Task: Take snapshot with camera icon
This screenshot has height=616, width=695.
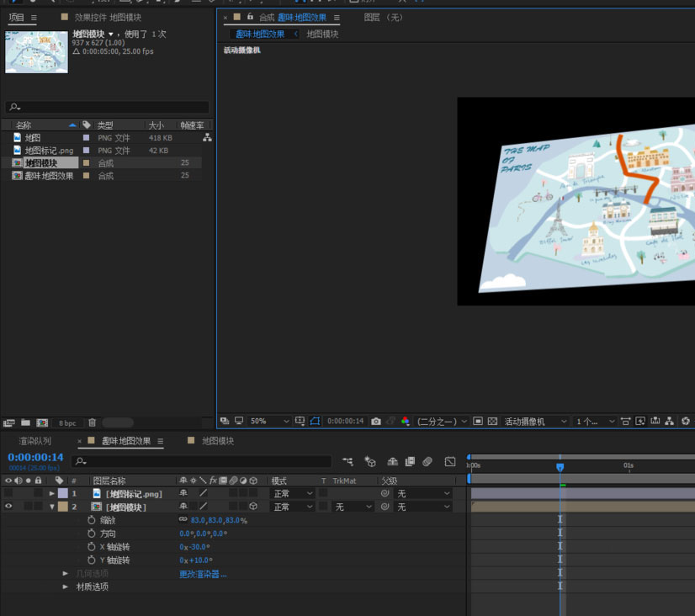Action: (376, 421)
